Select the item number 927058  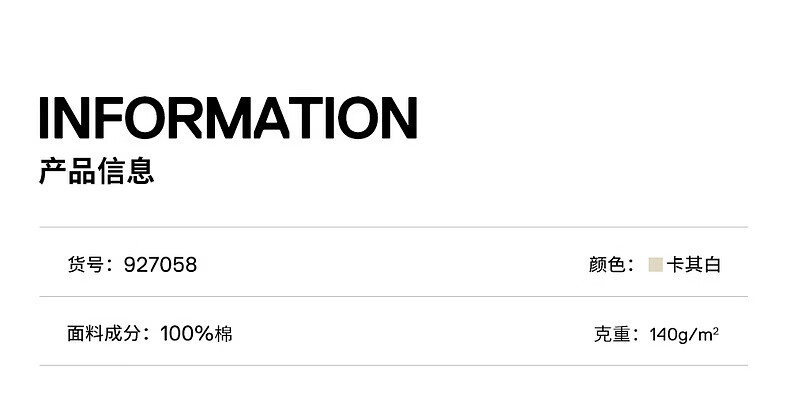[160, 265]
